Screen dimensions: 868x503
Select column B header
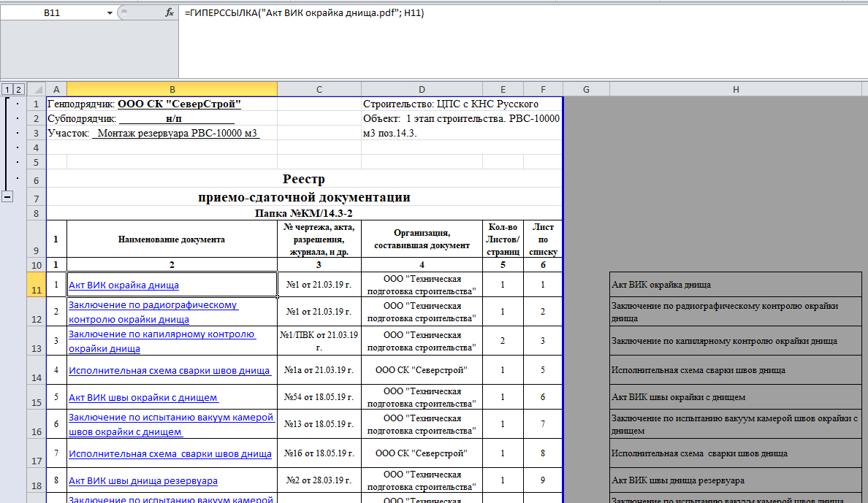pyautogui.click(x=172, y=89)
